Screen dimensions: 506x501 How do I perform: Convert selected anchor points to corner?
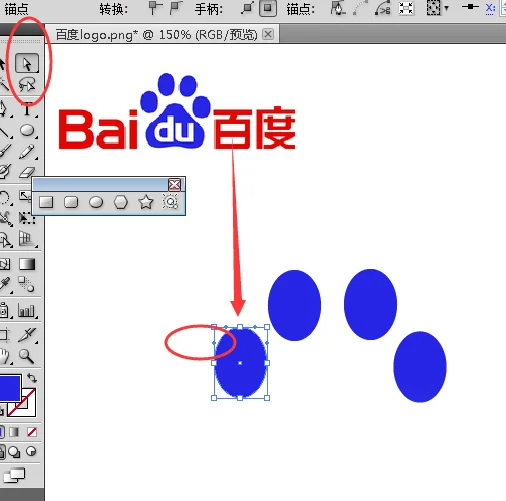tap(155, 8)
